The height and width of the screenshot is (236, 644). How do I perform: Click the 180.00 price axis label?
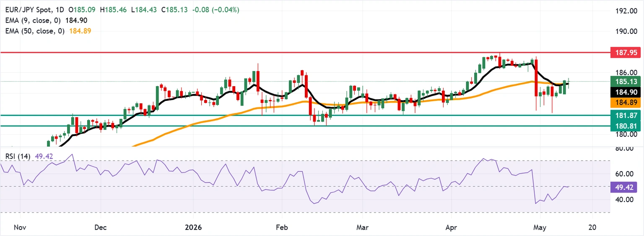pos(626,134)
